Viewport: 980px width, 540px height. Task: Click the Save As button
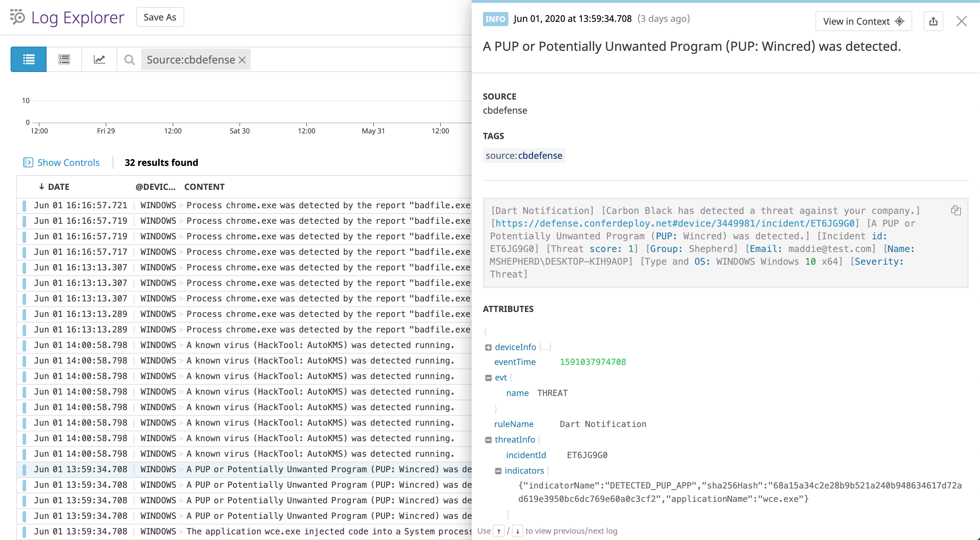coord(160,17)
